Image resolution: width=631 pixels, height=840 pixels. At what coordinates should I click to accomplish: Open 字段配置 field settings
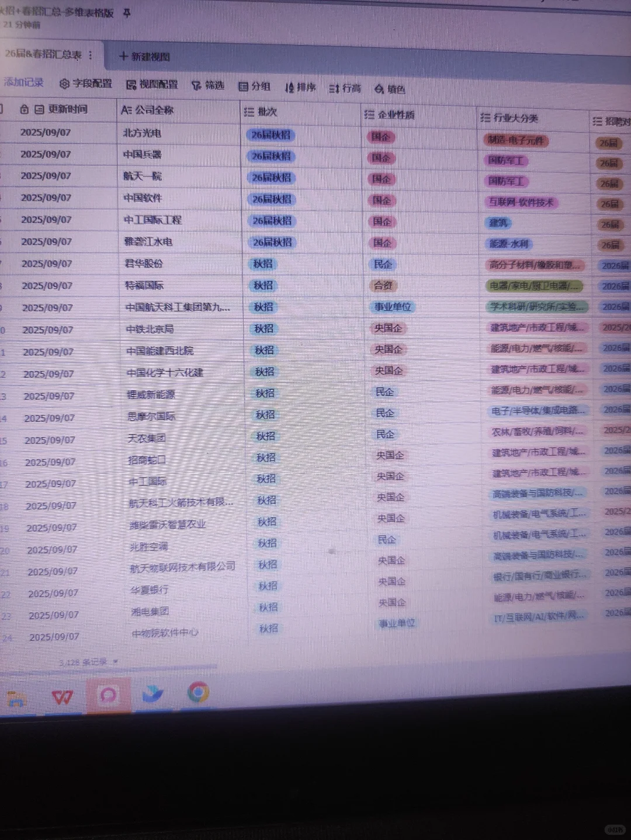[86, 84]
